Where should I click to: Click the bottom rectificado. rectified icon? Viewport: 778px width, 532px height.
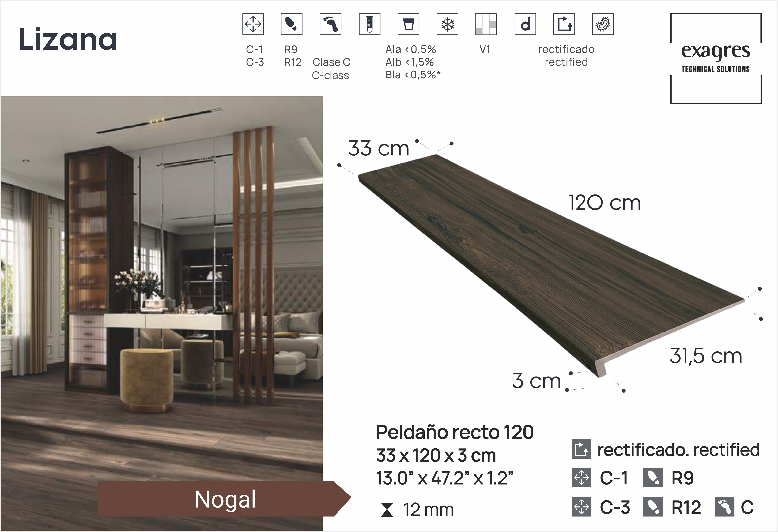pyautogui.click(x=581, y=449)
